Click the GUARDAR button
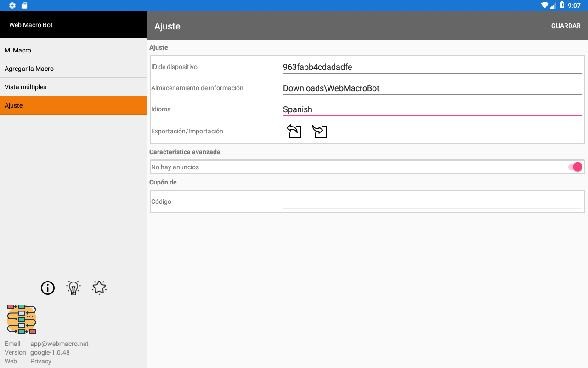588x368 pixels. (x=566, y=26)
